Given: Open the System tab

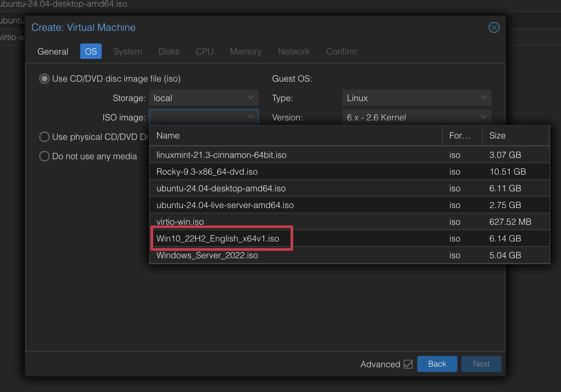Looking at the screenshot, I should [x=128, y=52].
